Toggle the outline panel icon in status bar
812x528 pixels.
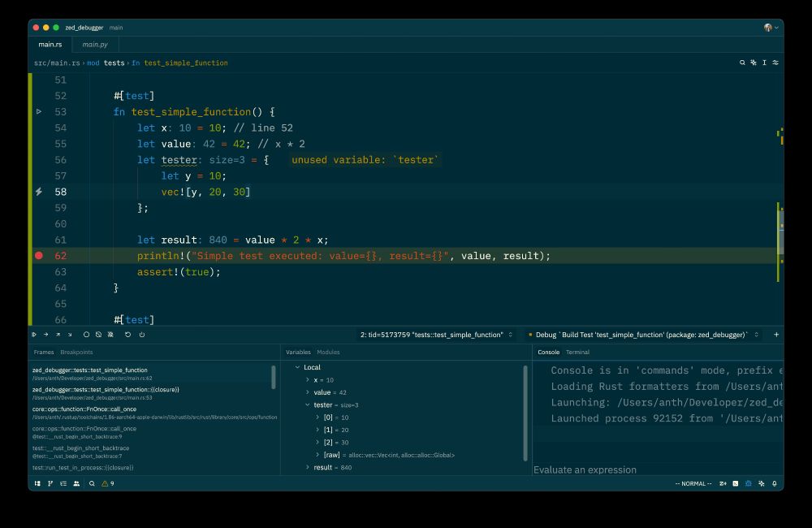click(63, 483)
